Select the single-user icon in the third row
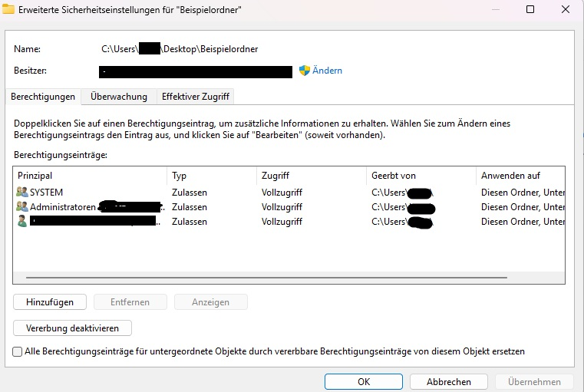The height and width of the screenshot is (392, 584). (x=22, y=221)
